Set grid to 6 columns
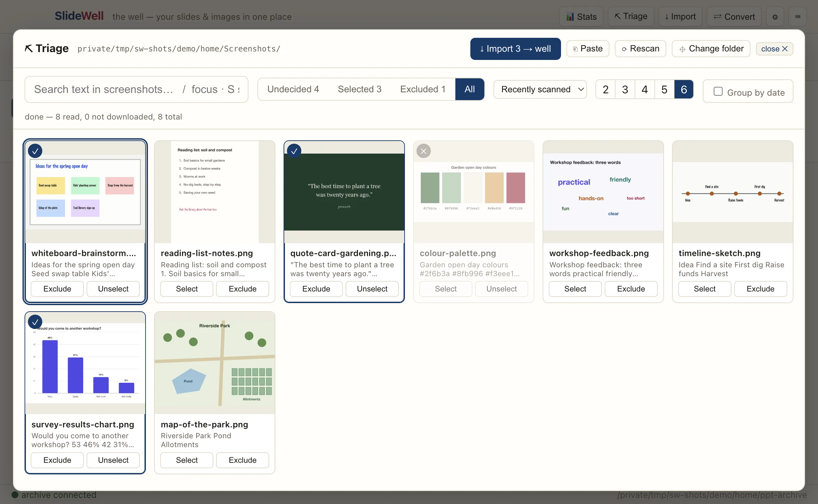 (684, 90)
